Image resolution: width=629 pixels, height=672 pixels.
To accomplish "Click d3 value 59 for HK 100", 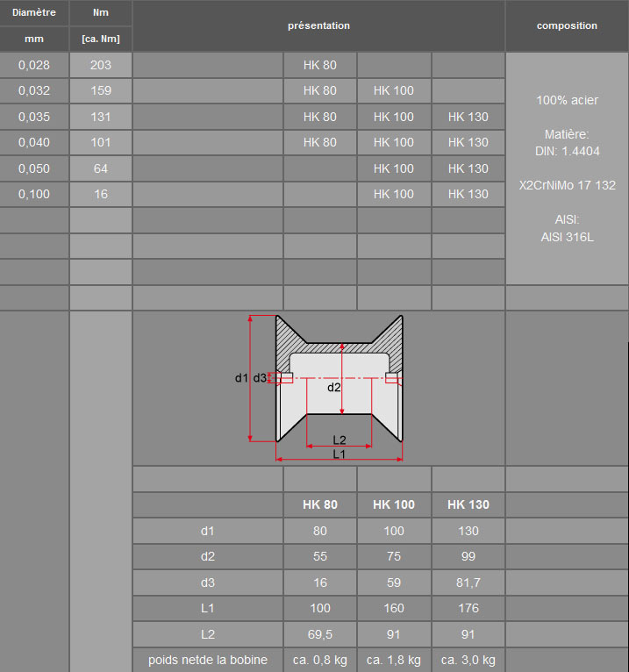I will pos(394,583).
